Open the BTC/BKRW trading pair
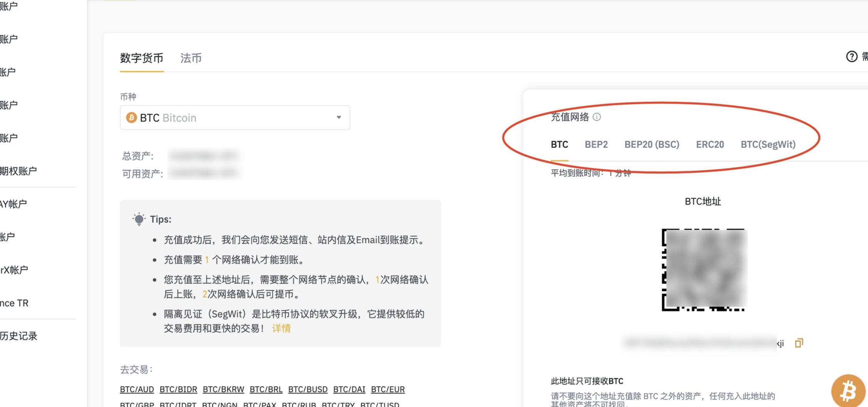Viewport: 868px width, 407px height. coord(223,389)
